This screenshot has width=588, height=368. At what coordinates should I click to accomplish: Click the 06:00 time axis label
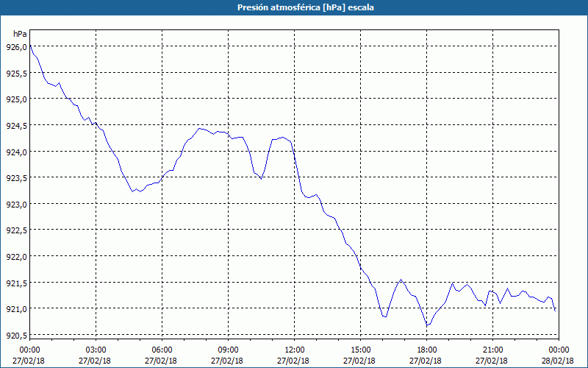(162, 350)
